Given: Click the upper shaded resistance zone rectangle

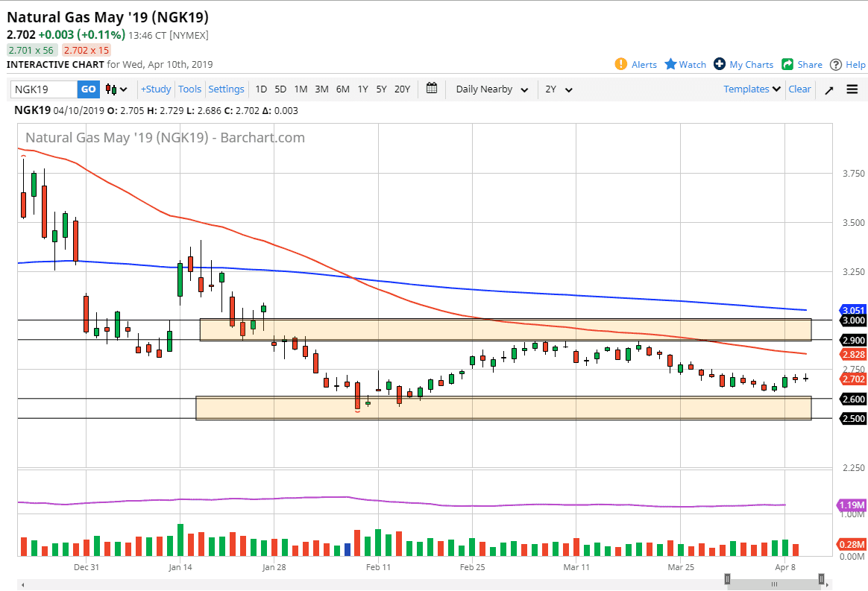Looking at the screenshot, I should pyautogui.click(x=506, y=330).
